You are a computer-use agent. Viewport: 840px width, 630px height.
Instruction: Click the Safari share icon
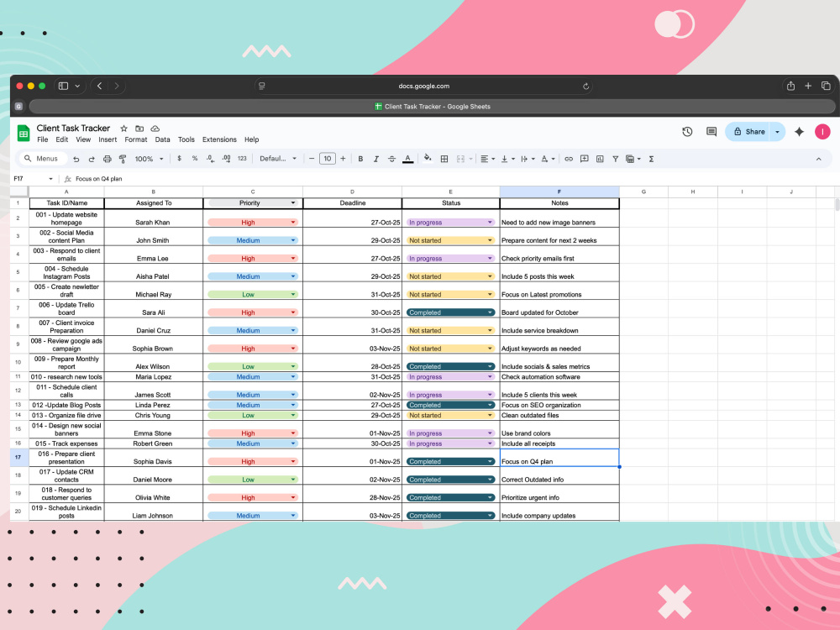[790, 86]
